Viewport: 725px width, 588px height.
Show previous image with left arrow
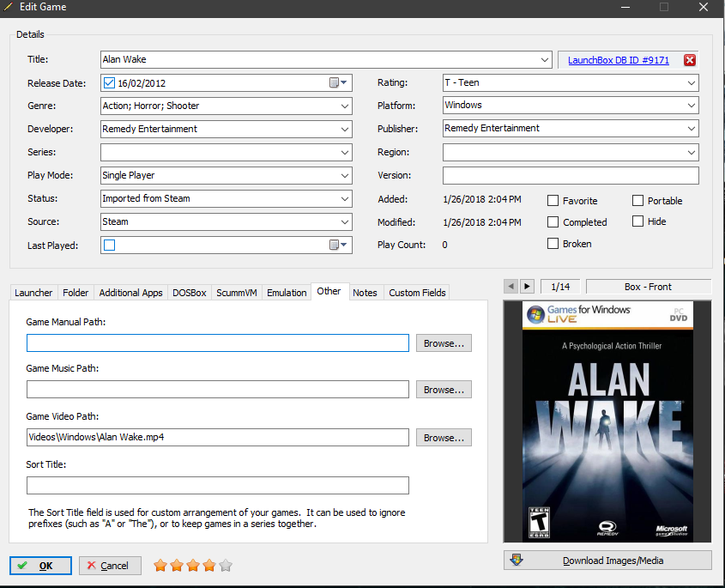coord(511,287)
